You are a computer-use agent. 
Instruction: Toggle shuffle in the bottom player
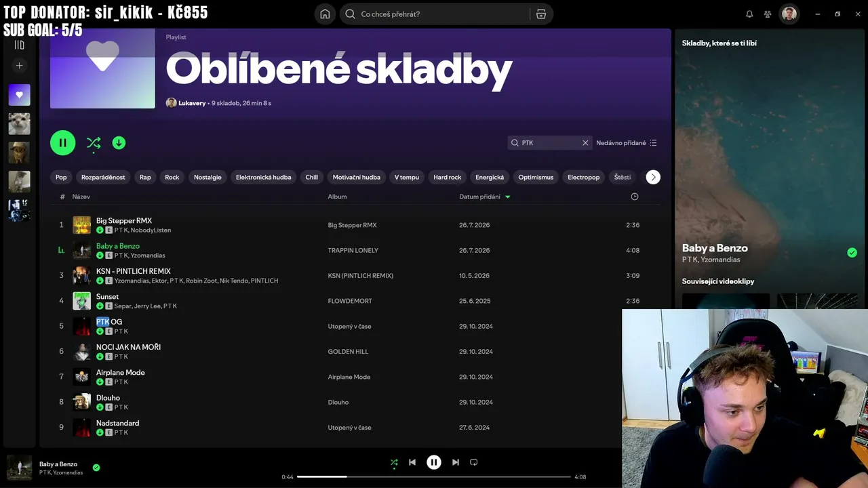(x=394, y=462)
